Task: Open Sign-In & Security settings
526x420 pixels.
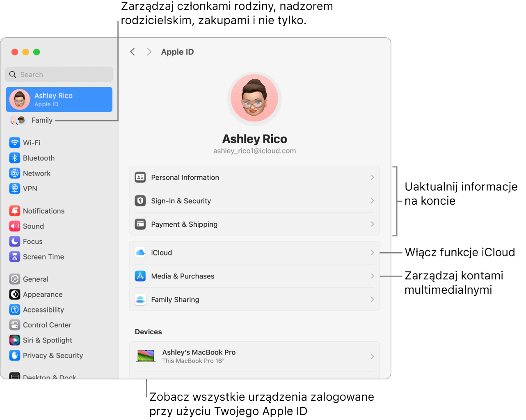Action: click(x=254, y=201)
